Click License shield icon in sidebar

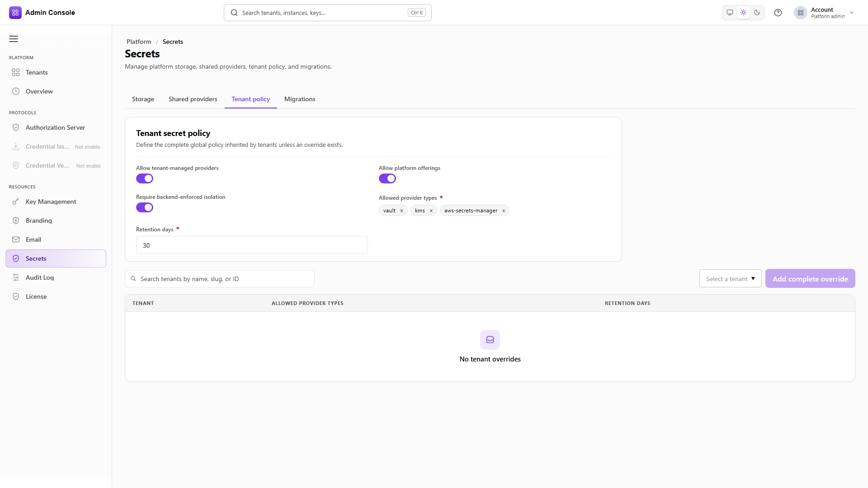pyautogui.click(x=16, y=296)
